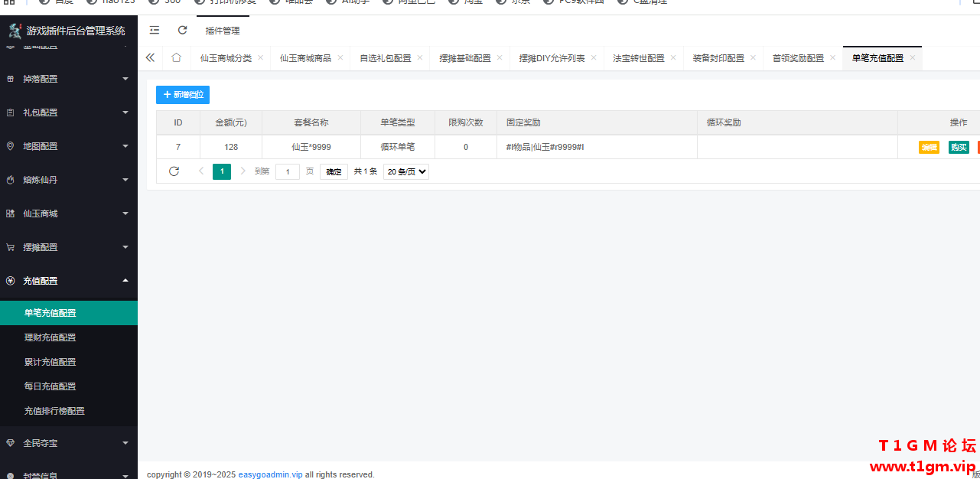980x479 pixels.
Task: Click the 掉落配置 gift-box icon in the sidebar
Action: tap(10, 79)
